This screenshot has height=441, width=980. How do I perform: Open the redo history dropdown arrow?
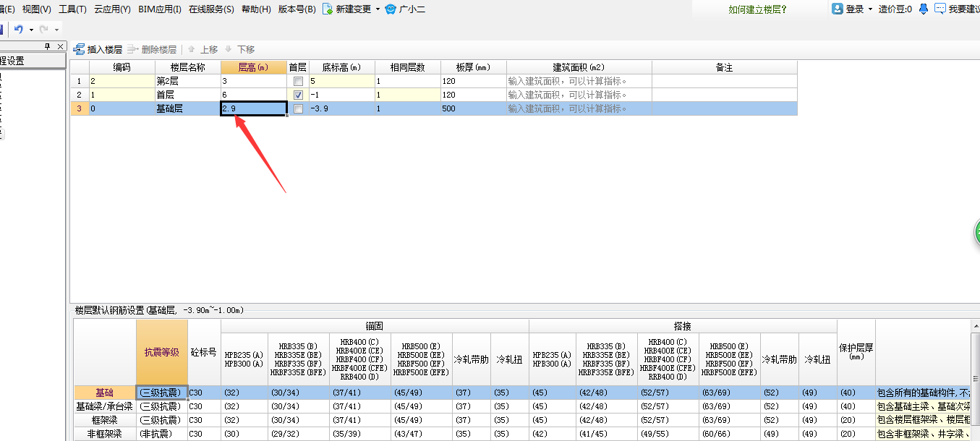tap(56, 30)
